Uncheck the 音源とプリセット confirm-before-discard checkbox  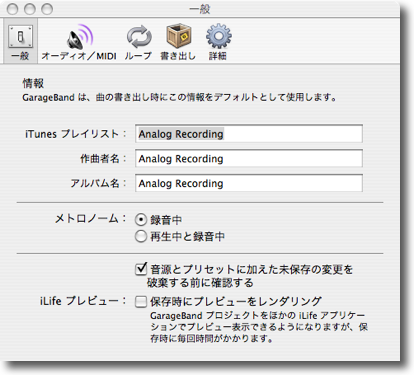[141, 269]
